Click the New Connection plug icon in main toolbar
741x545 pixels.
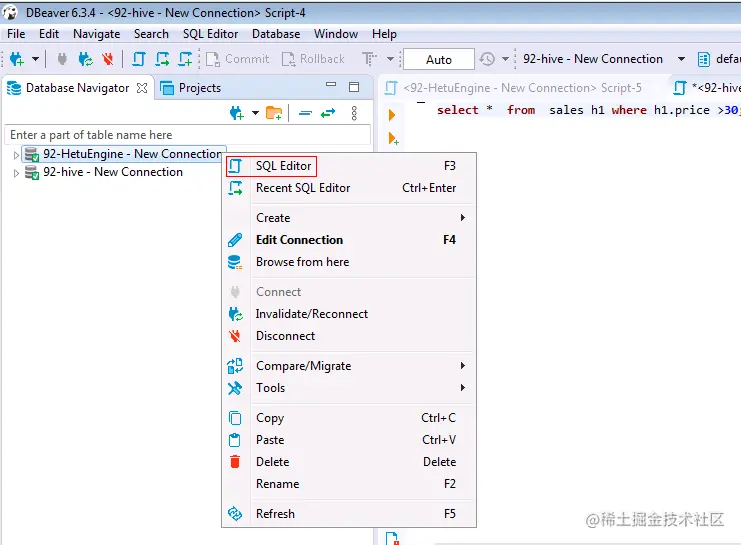point(17,59)
